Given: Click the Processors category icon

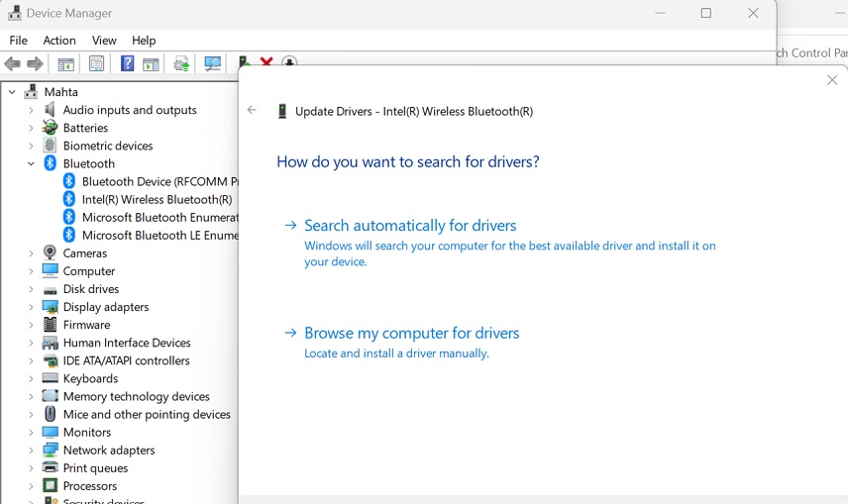Looking at the screenshot, I should pyautogui.click(x=50, y=485).
